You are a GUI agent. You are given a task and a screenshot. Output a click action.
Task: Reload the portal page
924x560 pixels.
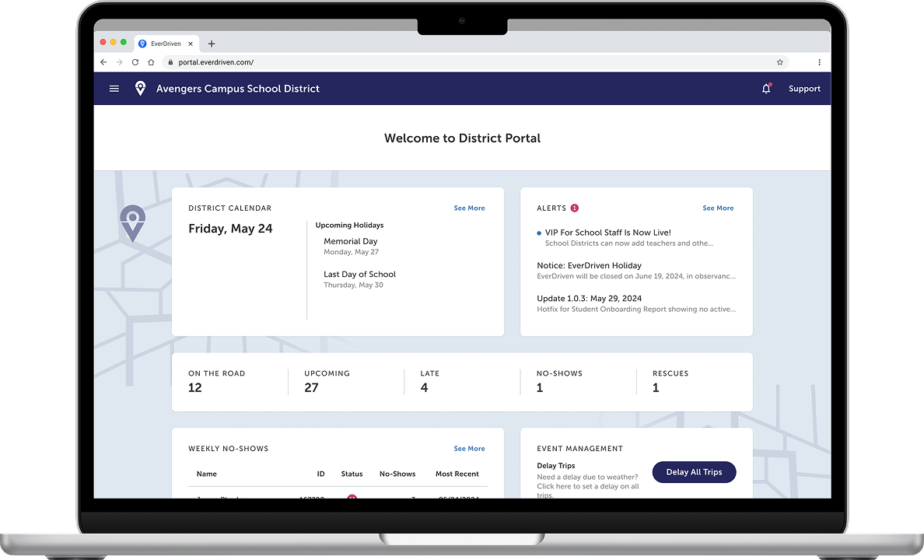[135, 62]
